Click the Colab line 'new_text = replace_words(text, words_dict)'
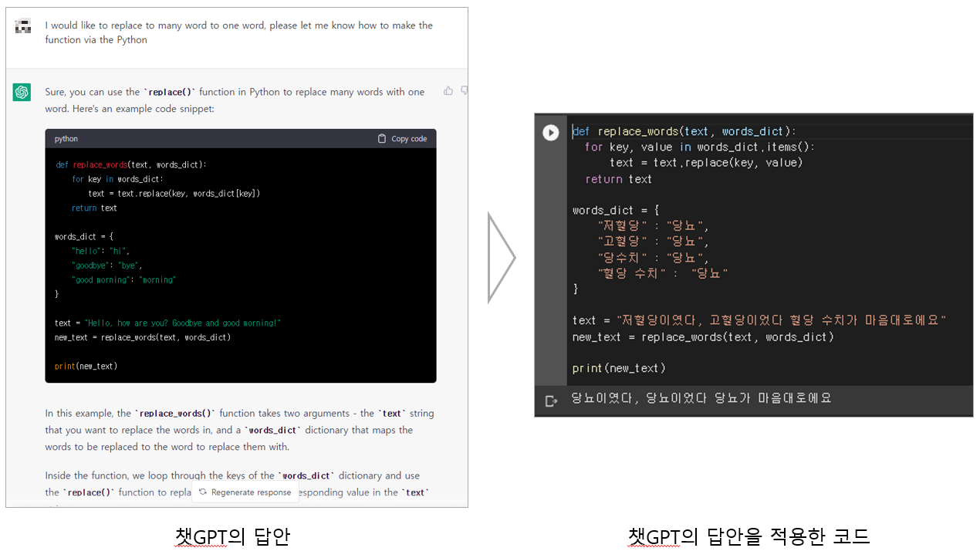The image size is (980, 558). 703,336
